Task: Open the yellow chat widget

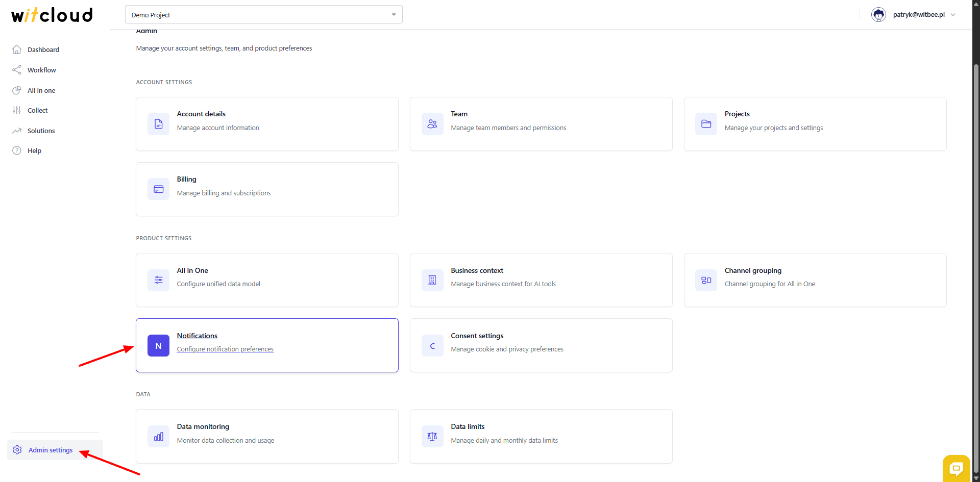Action: [x=956, y=468]
